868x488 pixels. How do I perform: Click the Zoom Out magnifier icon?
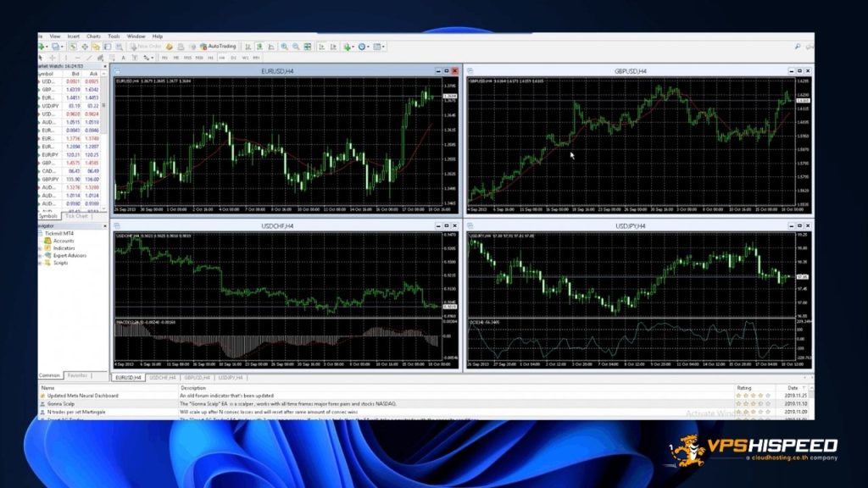(296, 47)
